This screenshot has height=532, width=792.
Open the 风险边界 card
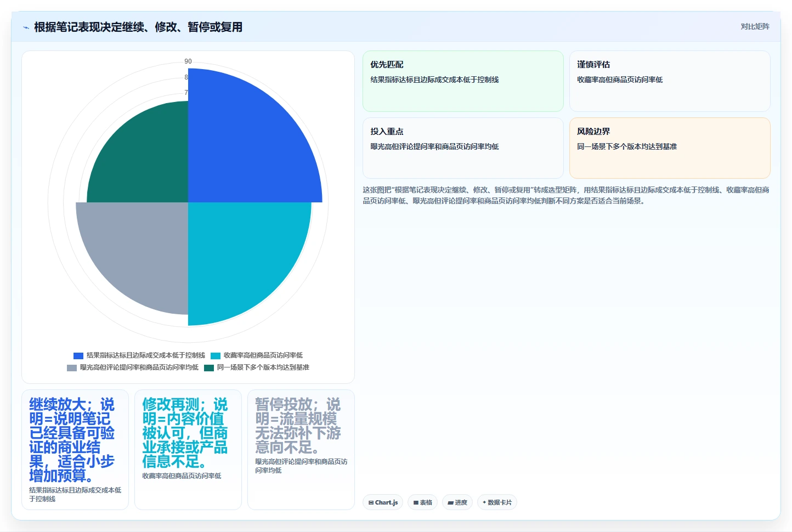tap(670, 148)
